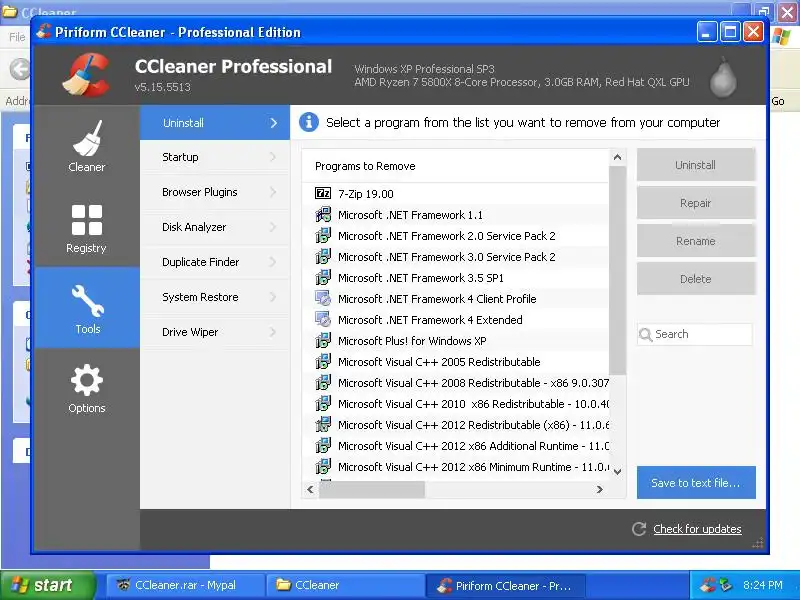Click the refresh icon near Check for updates
Screen dimensions: 800x600
pos(639,529)
